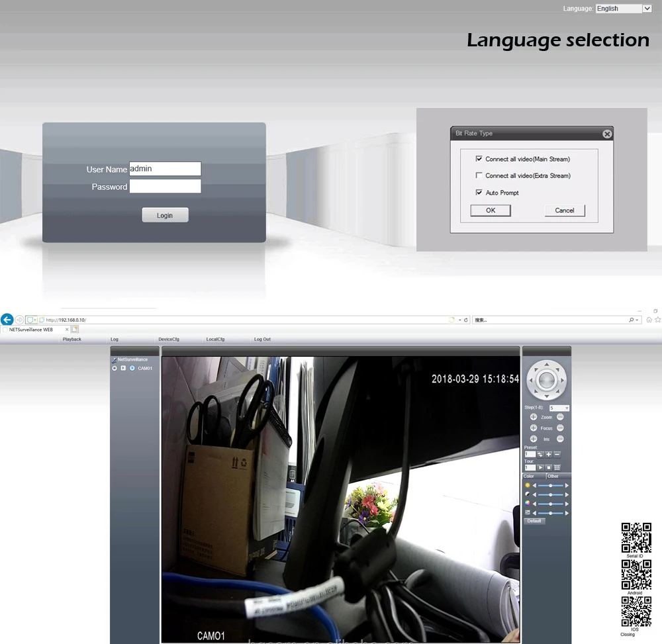Close the Bit Rate Type dialog
This screenshot has height=644, width=662.
click(x=607, y=134)
